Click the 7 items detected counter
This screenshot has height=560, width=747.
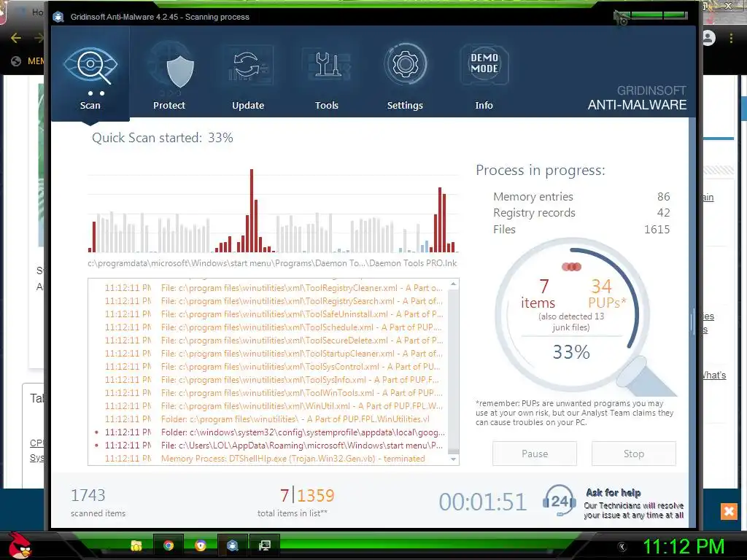point(538,294)
